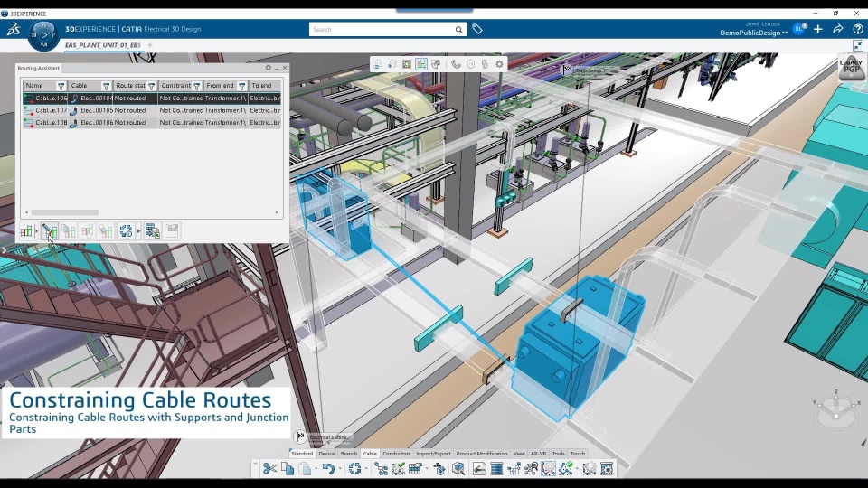Click the first route icon in Routing Assistant toolbar
The height and width of the screenshot is (488, 868).
tap(26, 230)
